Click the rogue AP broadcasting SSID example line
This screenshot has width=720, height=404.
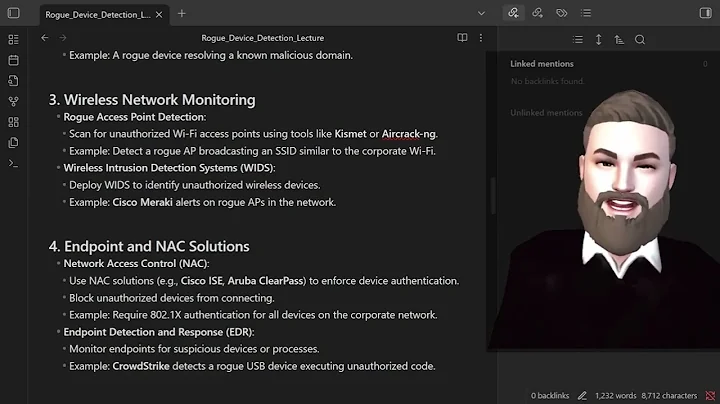252,151
